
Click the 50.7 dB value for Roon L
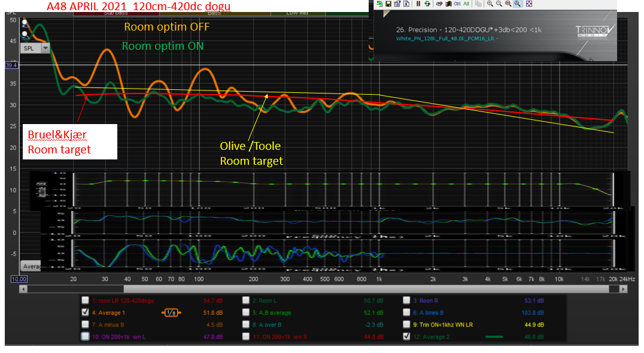tap(373, 301)
